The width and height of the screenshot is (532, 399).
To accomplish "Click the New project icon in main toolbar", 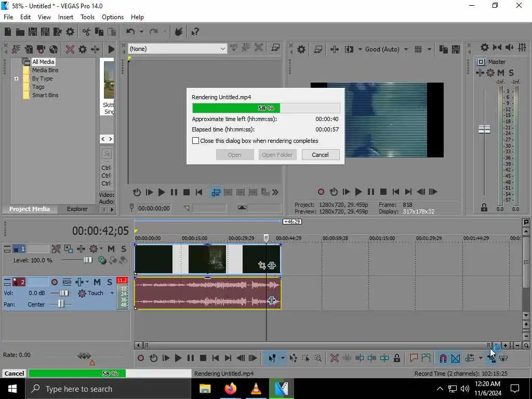I will [7, 32].
